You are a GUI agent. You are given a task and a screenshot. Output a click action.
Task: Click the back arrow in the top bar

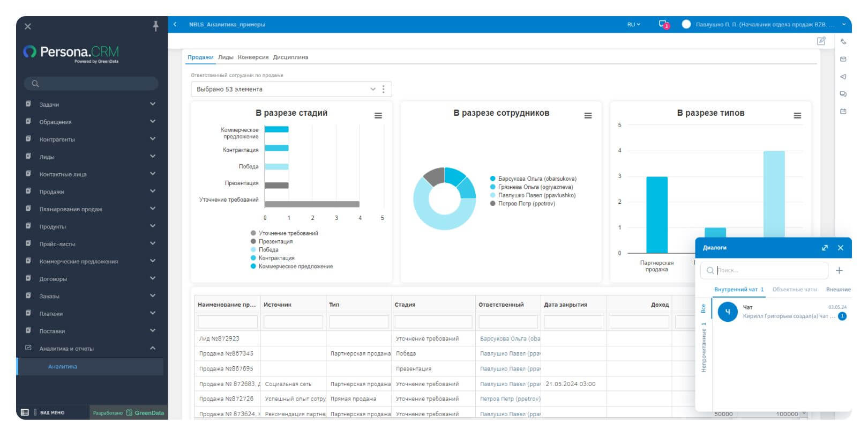point(175,24)
